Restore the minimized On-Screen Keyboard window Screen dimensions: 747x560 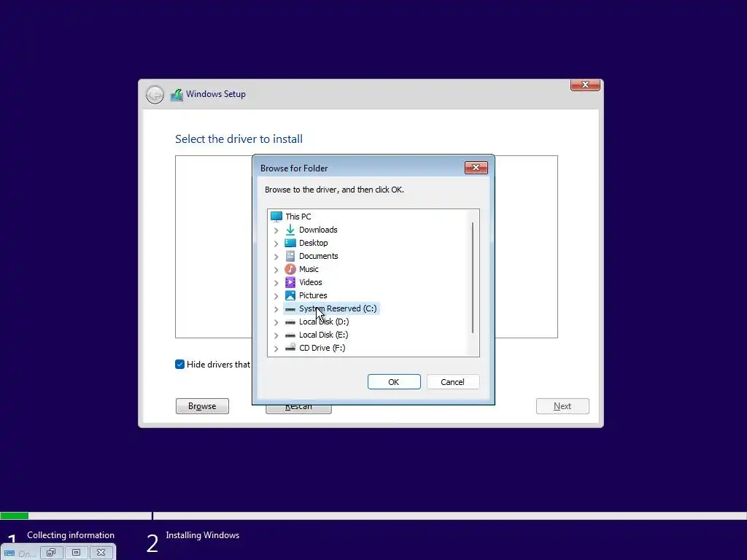52,553
